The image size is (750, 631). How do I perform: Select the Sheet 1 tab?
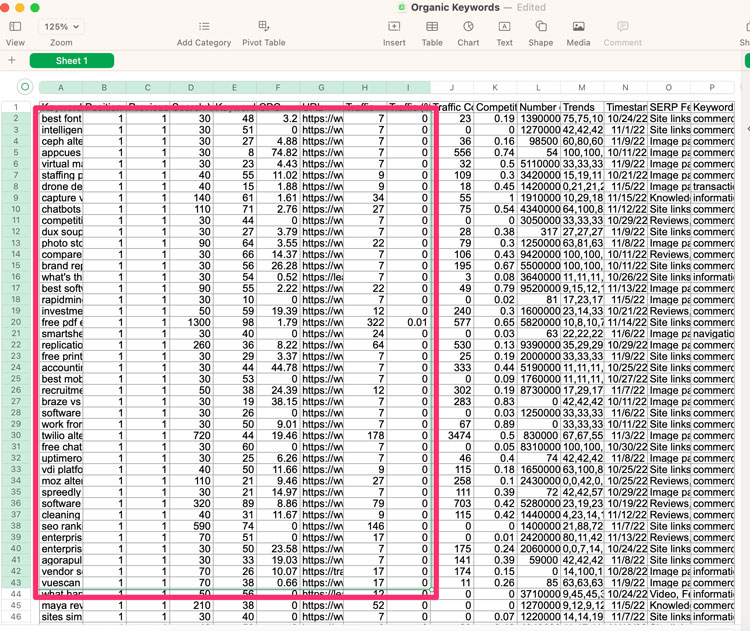[x=72, y=61]
